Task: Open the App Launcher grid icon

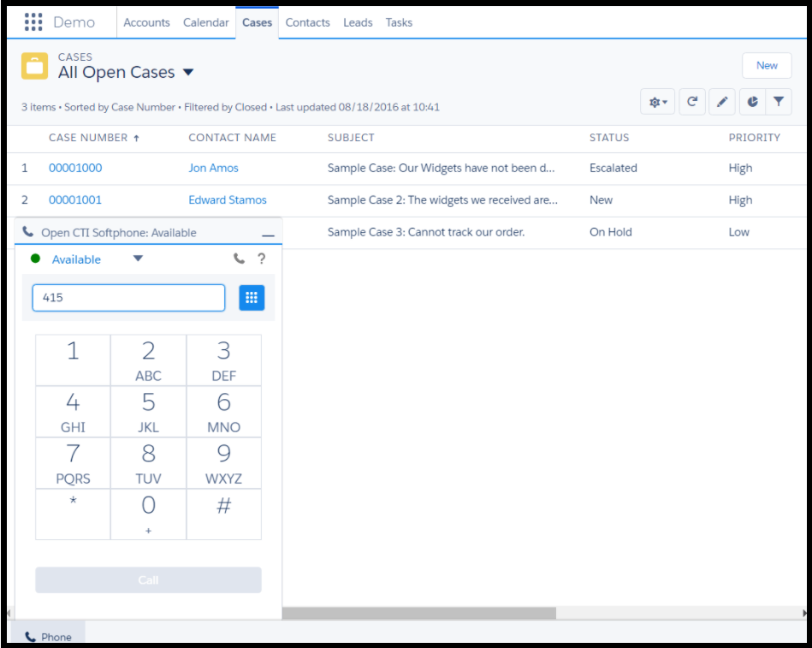Action: click(33, 22)
